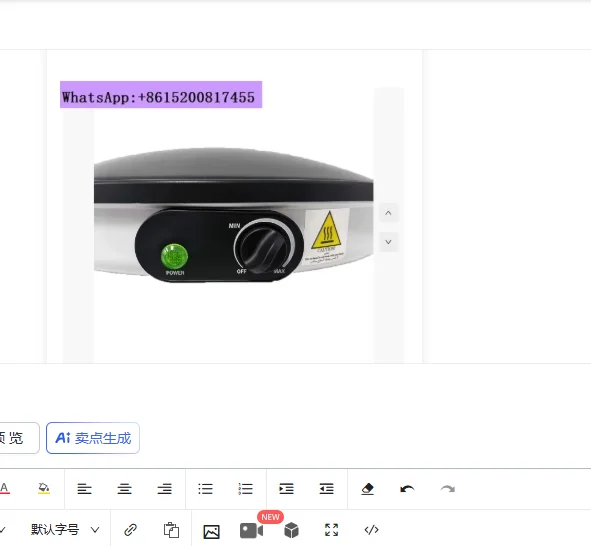Redo the last undone edit

click(448, 489)
